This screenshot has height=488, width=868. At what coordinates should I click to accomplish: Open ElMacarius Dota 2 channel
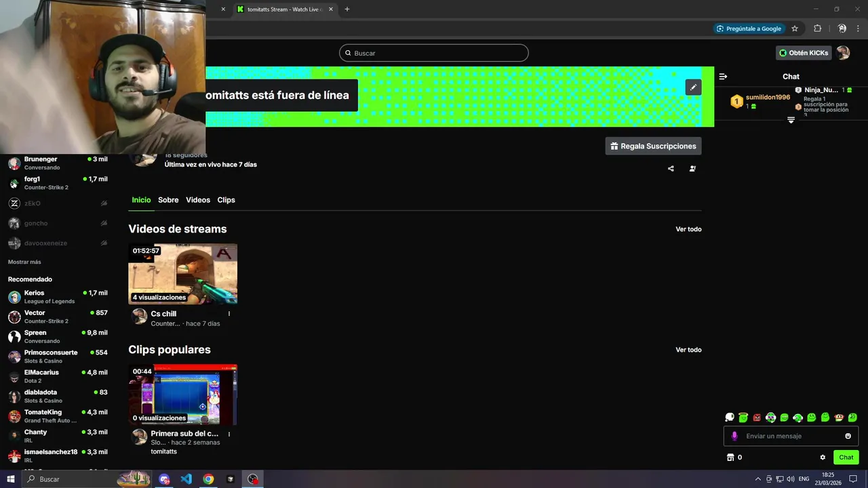58,376
